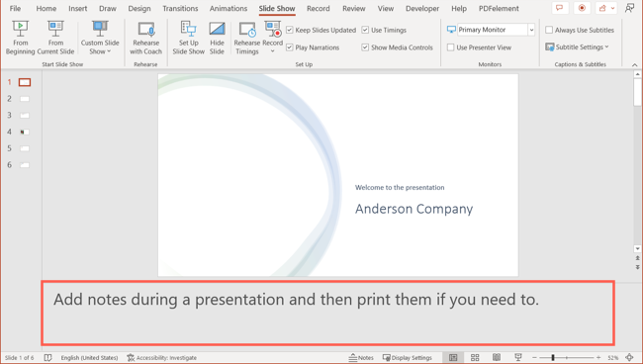Switch to Slide Sorter view icon
Screen dimensions: 643x364
pyautogui.click(x=475, y=357)
